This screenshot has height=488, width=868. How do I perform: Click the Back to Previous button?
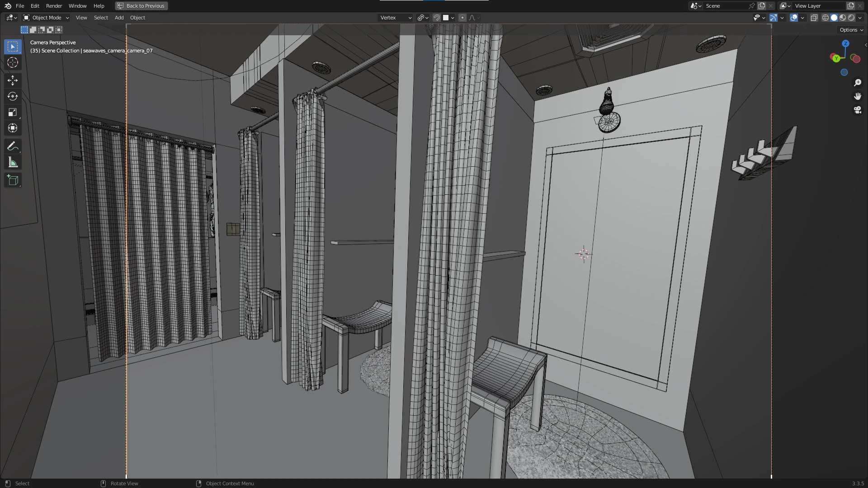[141, 6]
